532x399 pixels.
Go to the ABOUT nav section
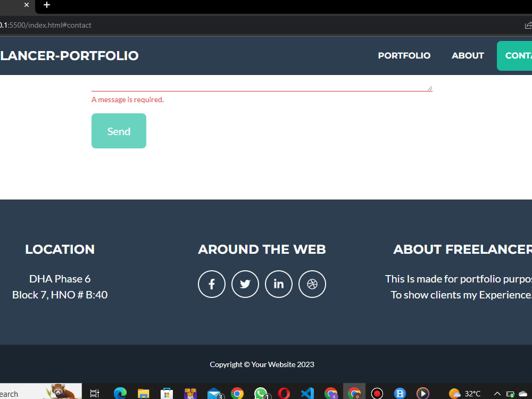coord(468,56)
